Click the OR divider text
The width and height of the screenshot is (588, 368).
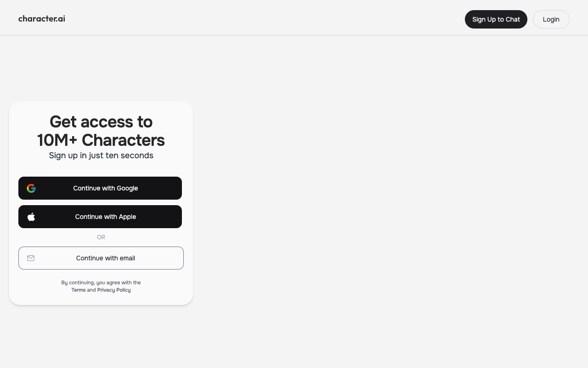pyautogui.click(x=101, y=237)
